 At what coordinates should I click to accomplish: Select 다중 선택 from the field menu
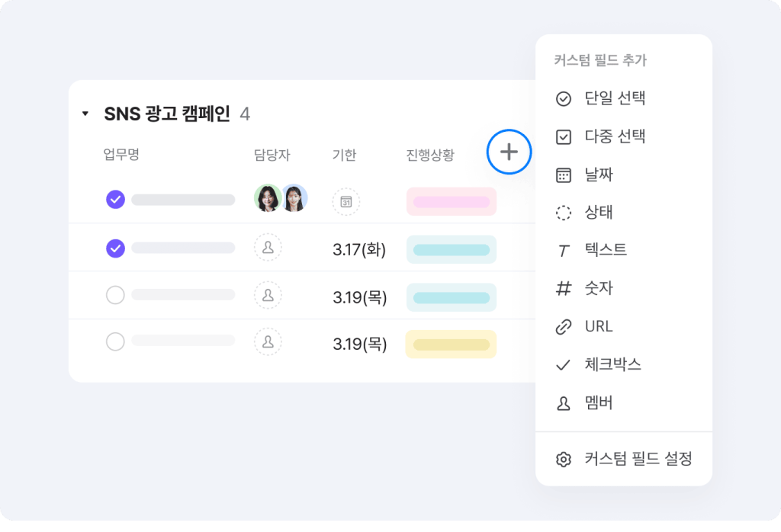[x=615, y=137]
